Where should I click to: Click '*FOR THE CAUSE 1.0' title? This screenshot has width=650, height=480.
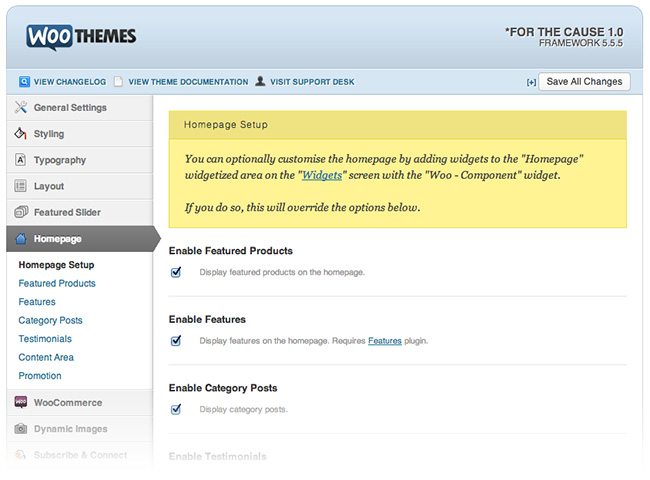pos(564,32)
